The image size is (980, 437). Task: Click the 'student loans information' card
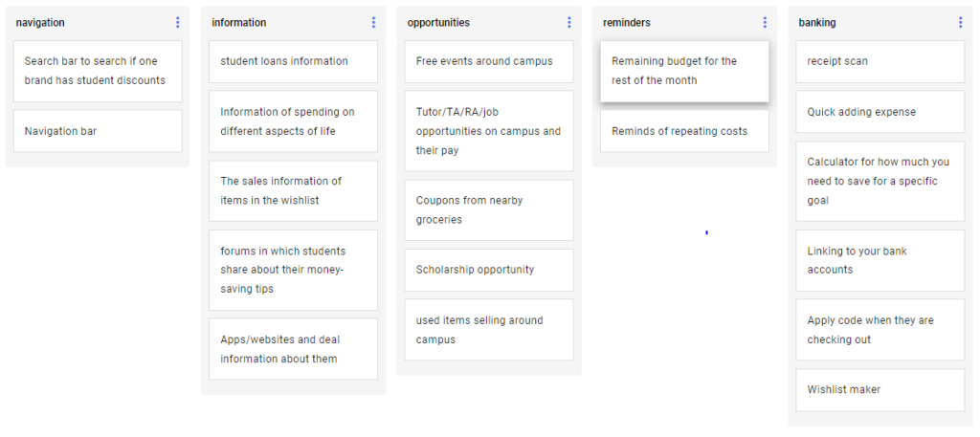coord(293,61)
